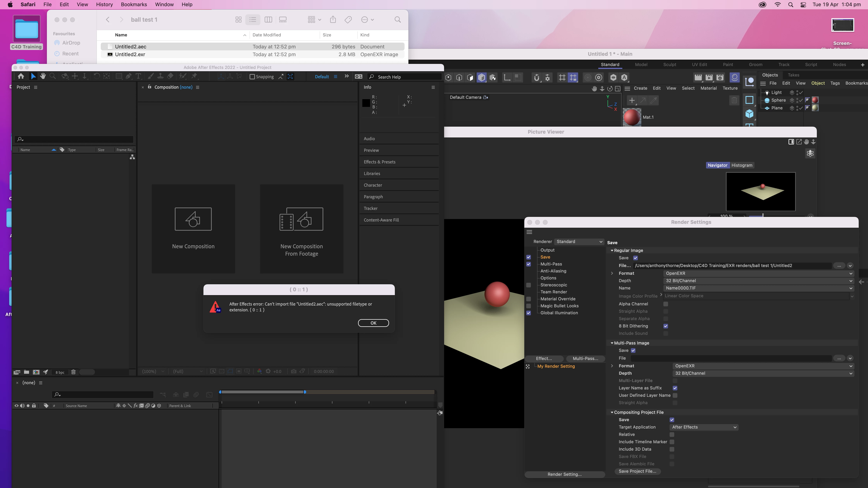
Task: Enable the Snapping checkbox
Action: [x=252, y=77]
